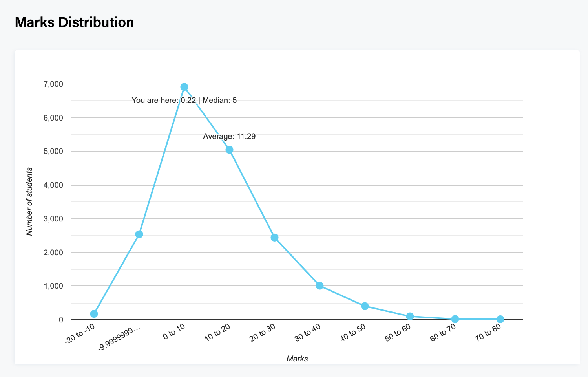Click the 50 to 60 data point
The image size is (588, 377).
[410, 316]
